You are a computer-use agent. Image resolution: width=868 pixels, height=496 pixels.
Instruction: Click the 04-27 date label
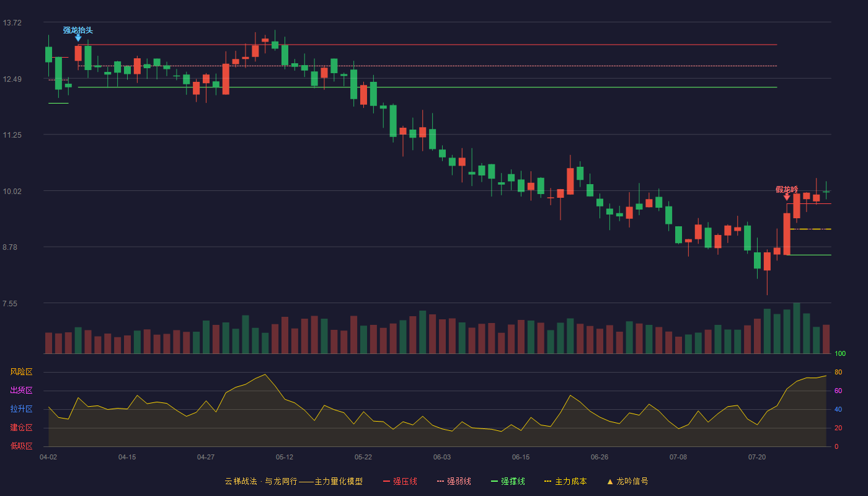(206, 457)
